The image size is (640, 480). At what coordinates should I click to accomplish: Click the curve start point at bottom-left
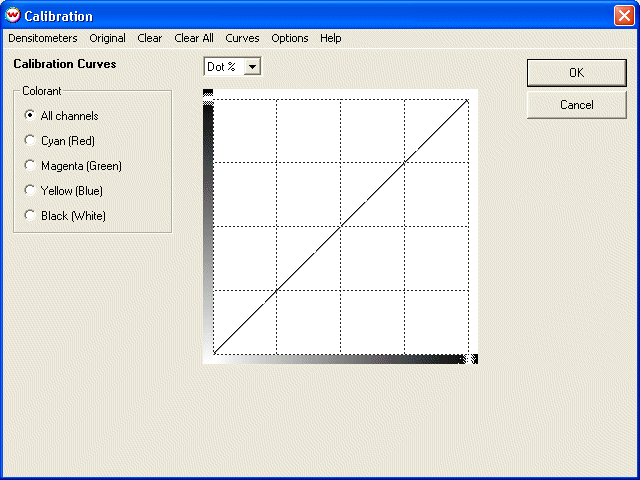pos(213,353)
